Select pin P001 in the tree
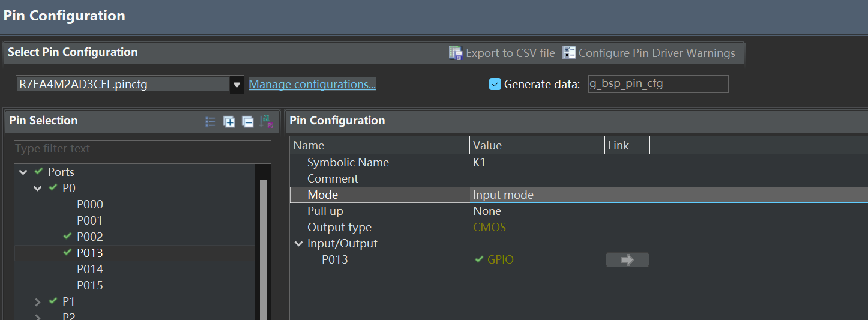 tap(90, 220)
